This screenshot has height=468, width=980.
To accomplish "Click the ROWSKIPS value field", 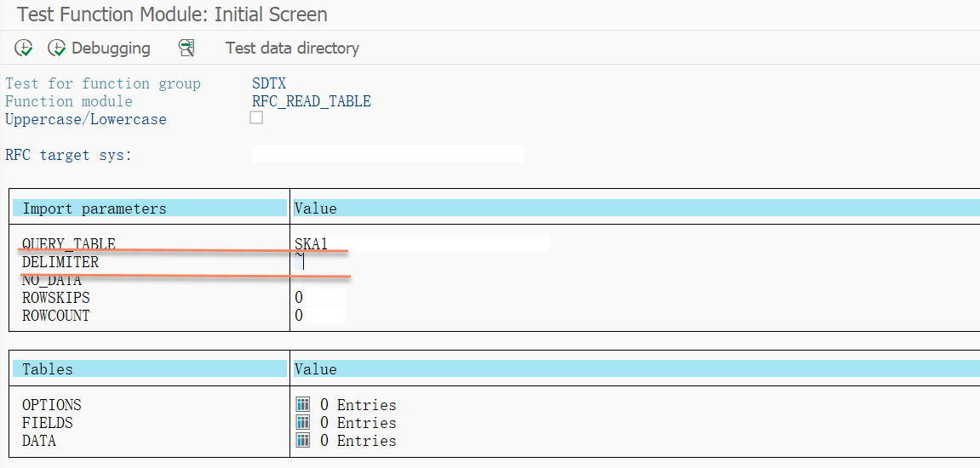I will 319,298.
